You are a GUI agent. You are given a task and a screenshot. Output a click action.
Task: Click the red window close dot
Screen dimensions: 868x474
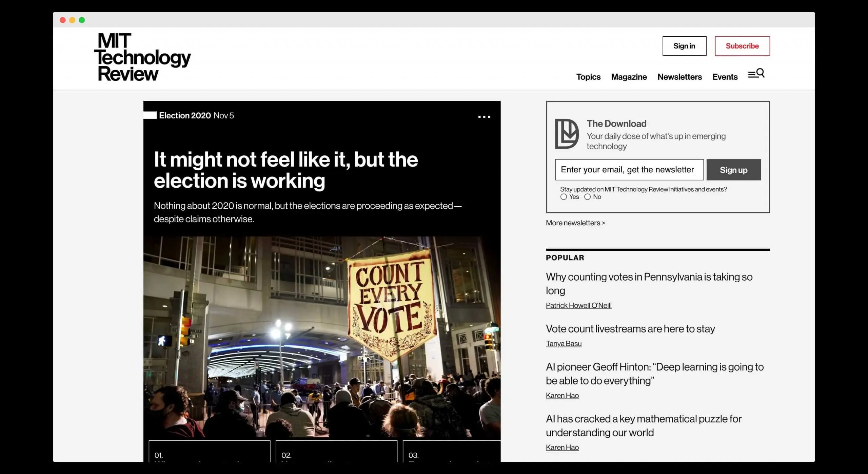[62, 20]
